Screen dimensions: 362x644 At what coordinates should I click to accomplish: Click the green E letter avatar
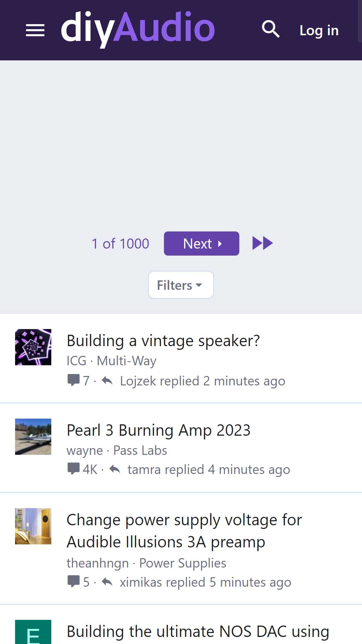[33, 632]
